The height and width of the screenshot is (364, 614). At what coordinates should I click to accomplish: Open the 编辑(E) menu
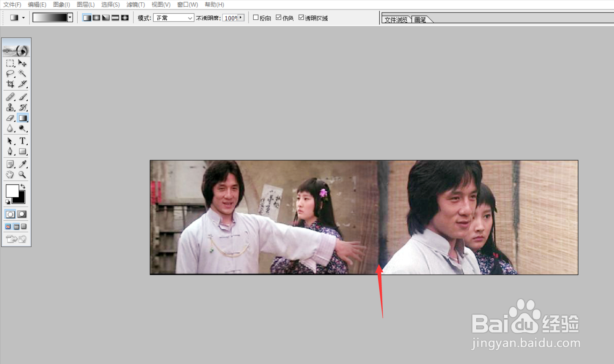pos(37,5)
